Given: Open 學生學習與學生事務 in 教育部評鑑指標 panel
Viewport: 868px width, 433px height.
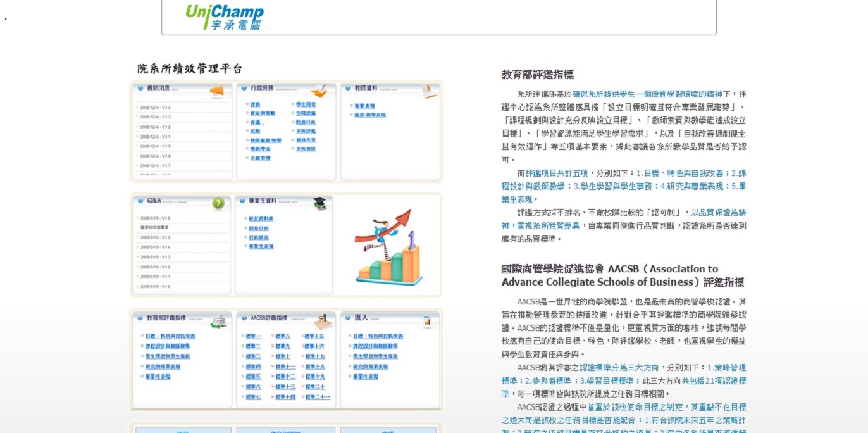Looking at the screenshot, I should click(x=168, y=356).
